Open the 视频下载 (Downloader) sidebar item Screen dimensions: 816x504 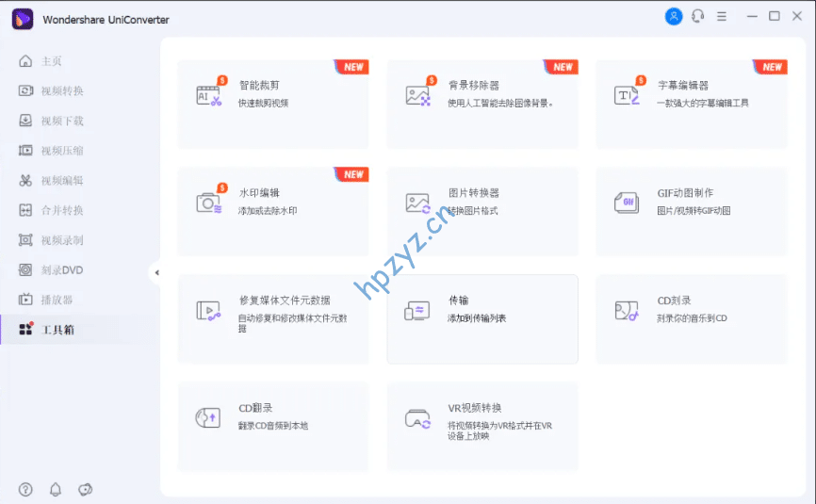point(61,121)
